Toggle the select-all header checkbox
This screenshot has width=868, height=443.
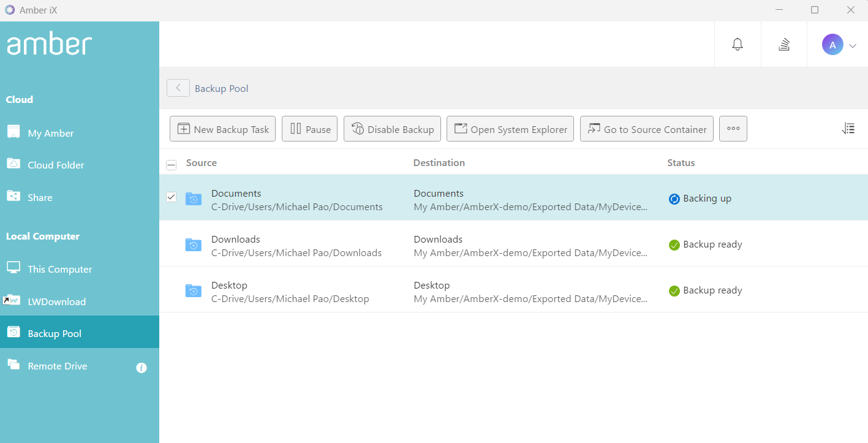pyautogui.click(x=172, y=164)
